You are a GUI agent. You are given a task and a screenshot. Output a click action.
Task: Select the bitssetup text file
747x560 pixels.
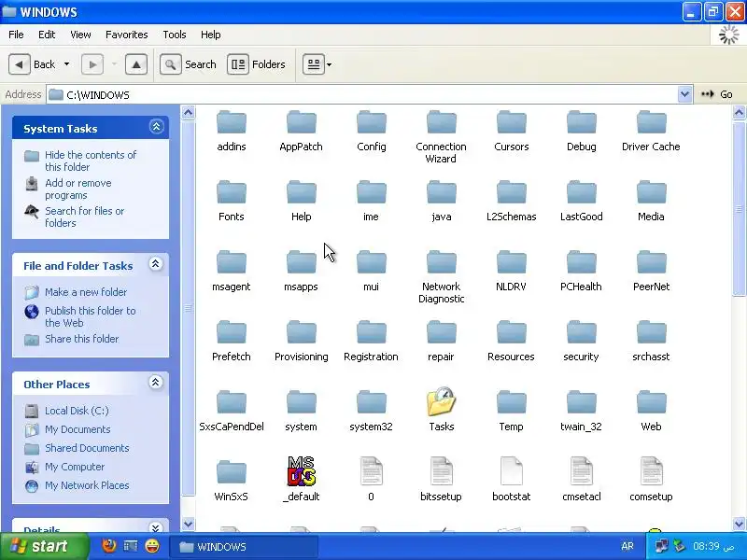coord(441,480)
